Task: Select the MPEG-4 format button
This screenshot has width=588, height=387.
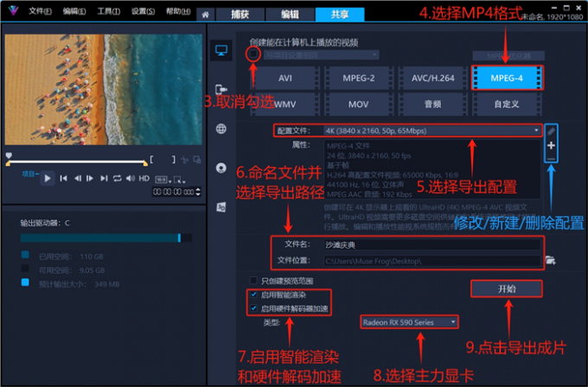Action: point(507,78)
